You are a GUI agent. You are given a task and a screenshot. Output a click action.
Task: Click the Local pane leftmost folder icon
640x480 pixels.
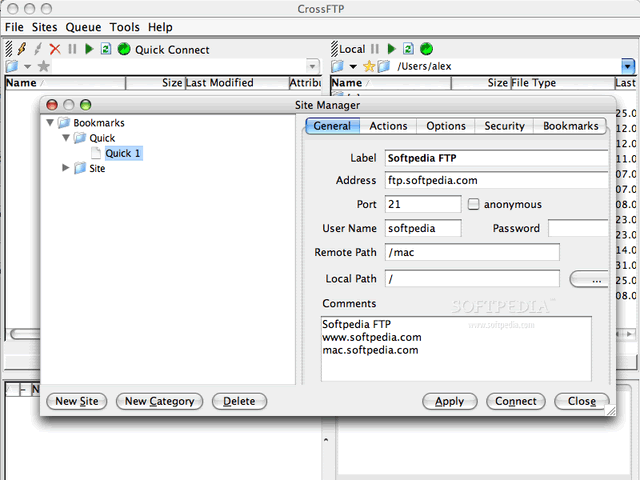pyautogui.click(x=337, y=66)
